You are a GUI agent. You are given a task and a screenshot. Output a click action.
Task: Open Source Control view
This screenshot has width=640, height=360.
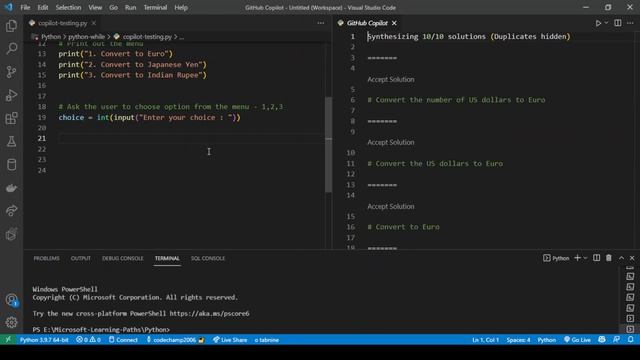(11, 72)
